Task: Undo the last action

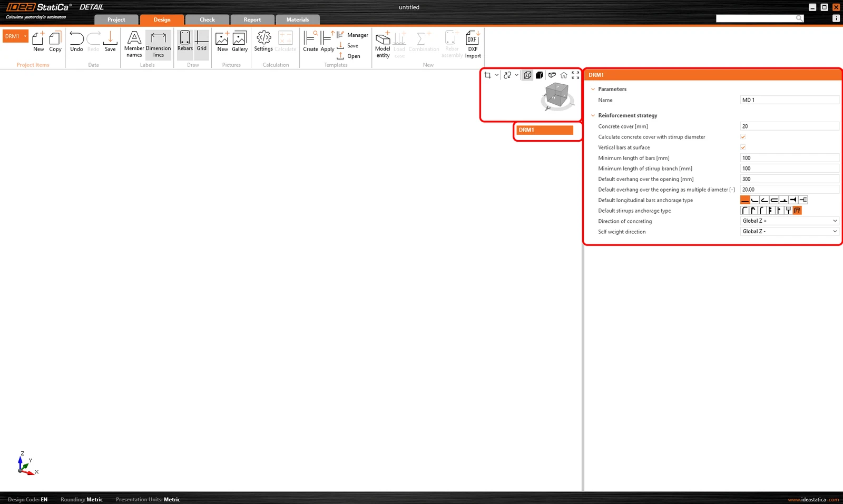Action: [x=76, y=42]
